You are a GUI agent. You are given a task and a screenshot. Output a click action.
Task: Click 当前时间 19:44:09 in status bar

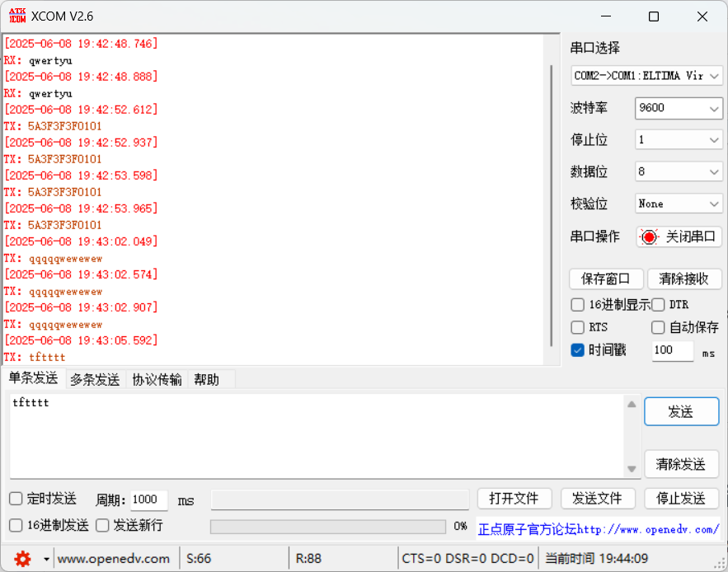pyautogui.click(x=597, y=559)
